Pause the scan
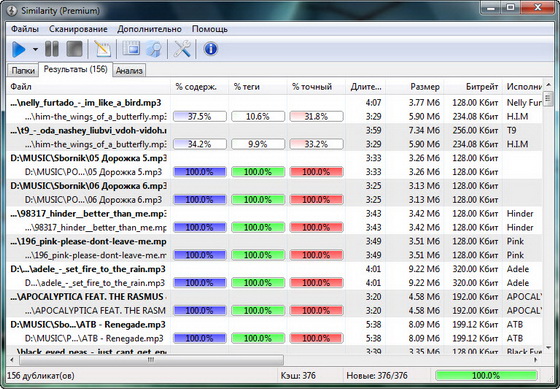The image size is (560, 389). [x=52, y=49]
